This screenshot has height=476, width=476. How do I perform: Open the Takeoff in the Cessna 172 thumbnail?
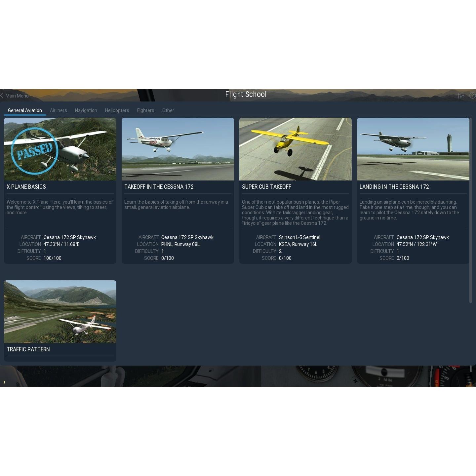[x=178, y=149]
